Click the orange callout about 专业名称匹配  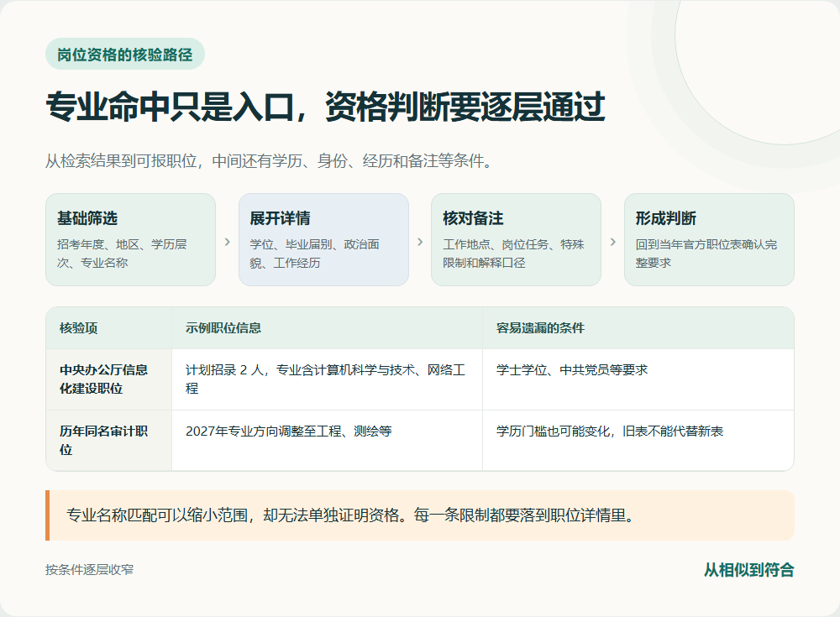[420, 515]
